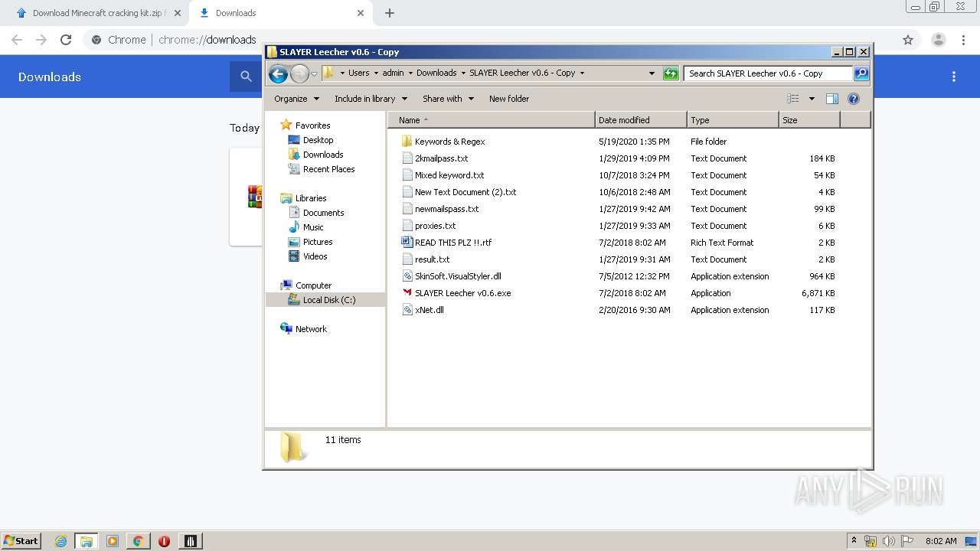This screenshot has height=551, width=980.
Task: Open Downloads in Favorites
Action: 323,155
